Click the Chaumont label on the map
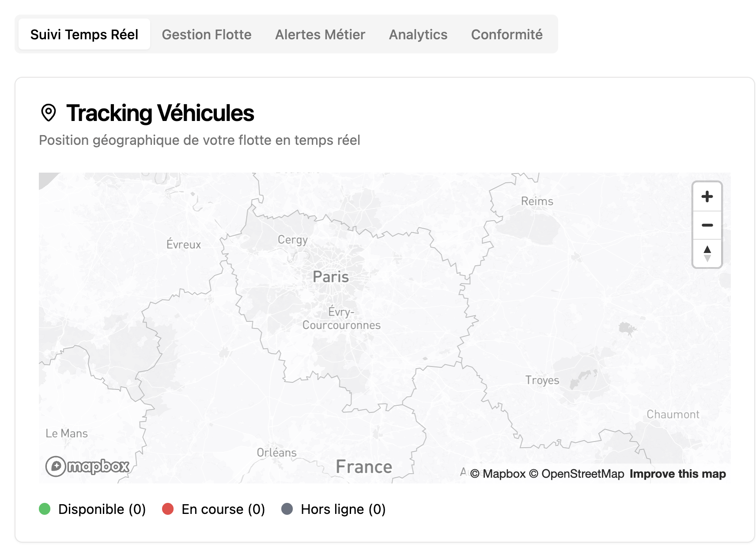756x551 pixels. pos(673,415)
